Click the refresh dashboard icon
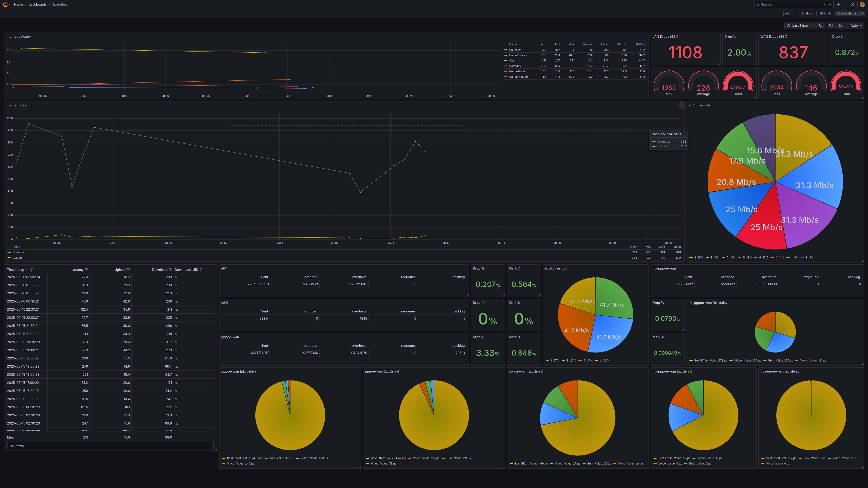This screenshot has width=868, height=488. coord(831,25)
